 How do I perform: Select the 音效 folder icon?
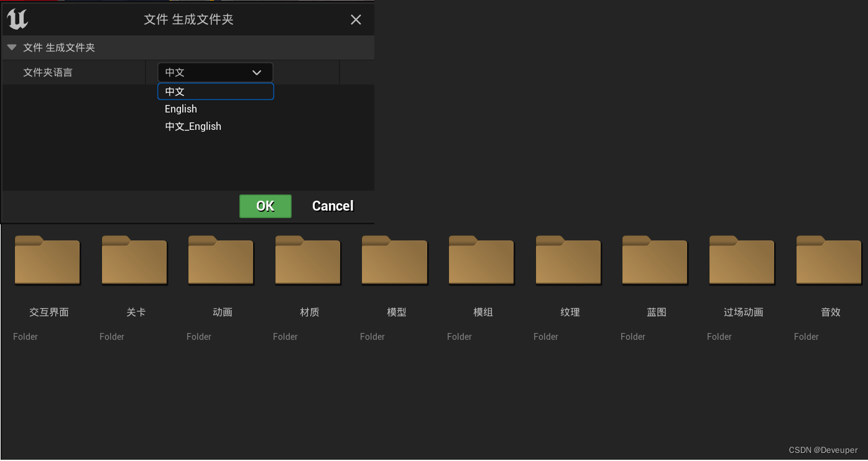[829, 260]
